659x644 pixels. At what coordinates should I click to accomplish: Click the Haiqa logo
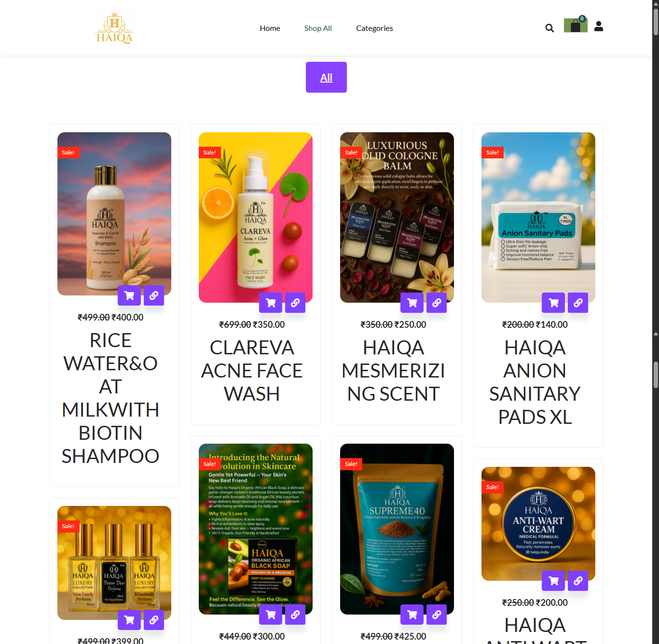(114, 28)
